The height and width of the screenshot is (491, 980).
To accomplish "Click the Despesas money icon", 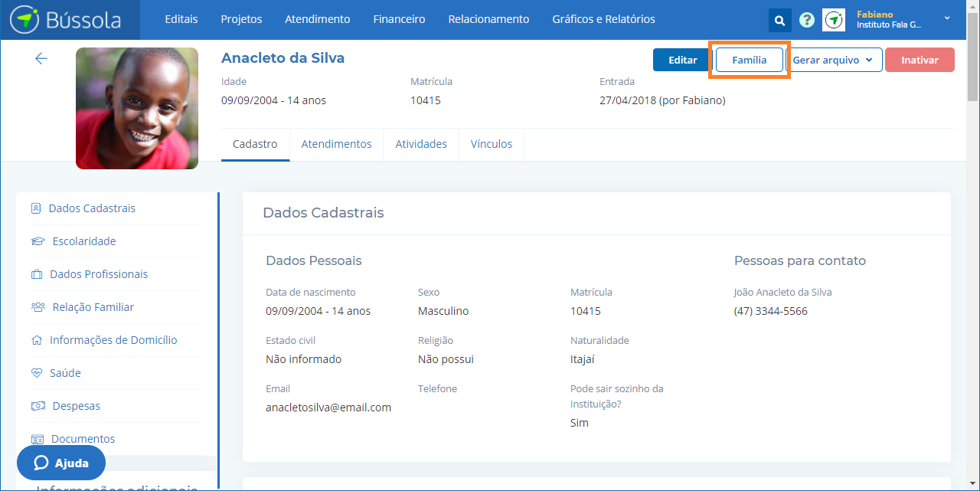I will [x=38, y=406].
